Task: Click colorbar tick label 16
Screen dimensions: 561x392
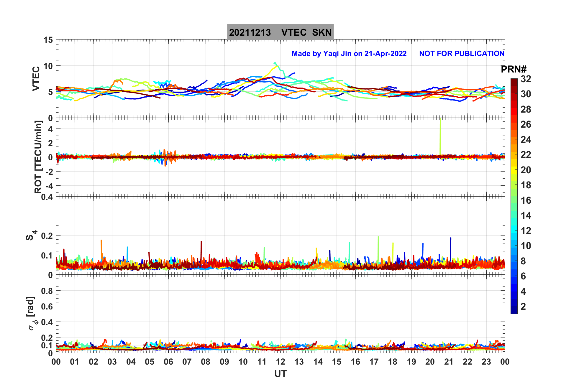Action: [526, 200]
